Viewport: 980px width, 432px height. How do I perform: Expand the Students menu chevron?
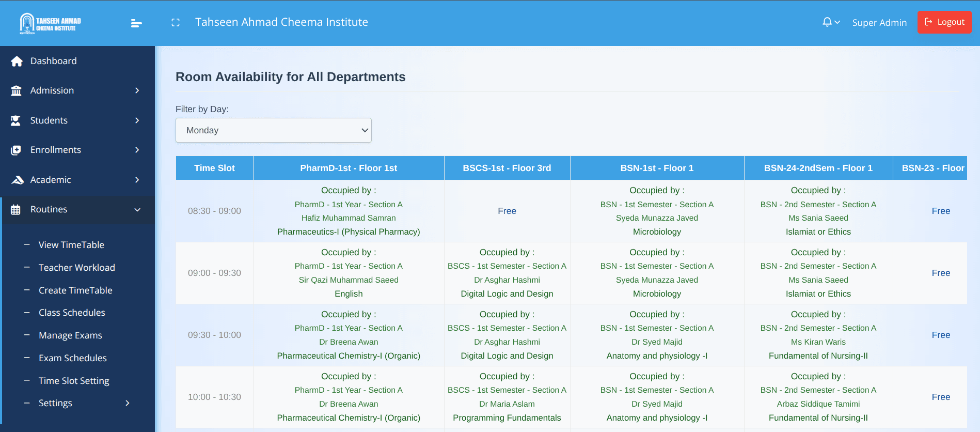point(137,120)
